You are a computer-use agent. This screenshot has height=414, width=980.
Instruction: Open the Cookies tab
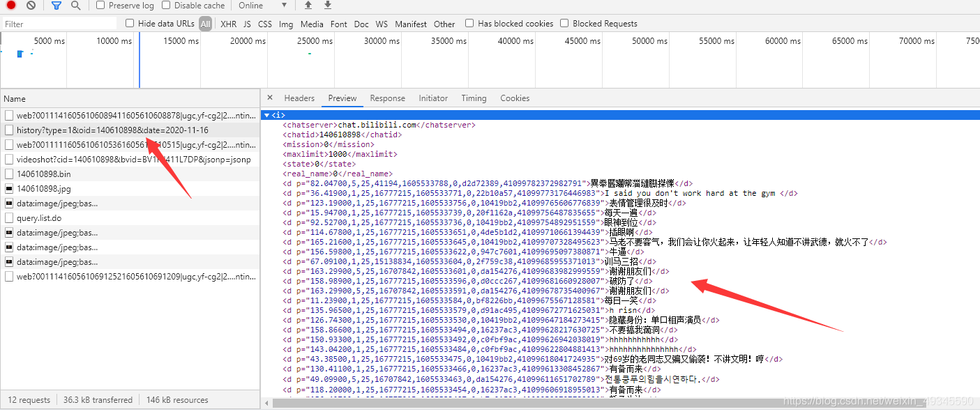point(515,98)
